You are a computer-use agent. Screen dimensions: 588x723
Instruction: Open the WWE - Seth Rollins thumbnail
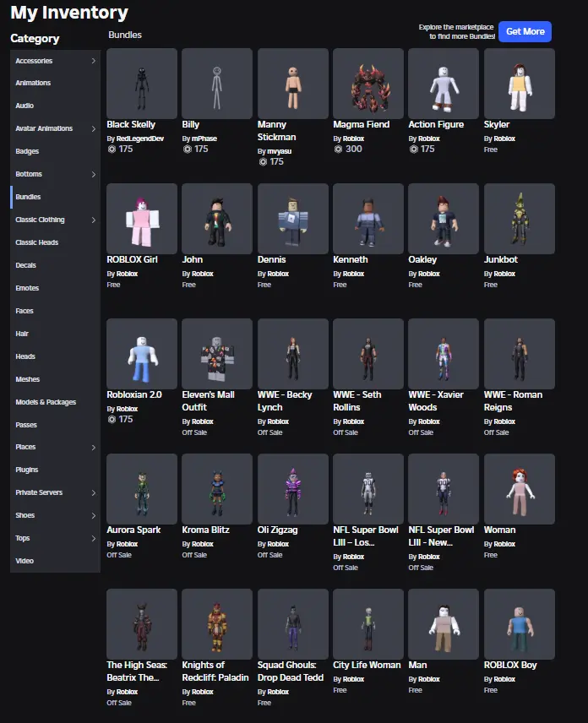pos(368,354)
